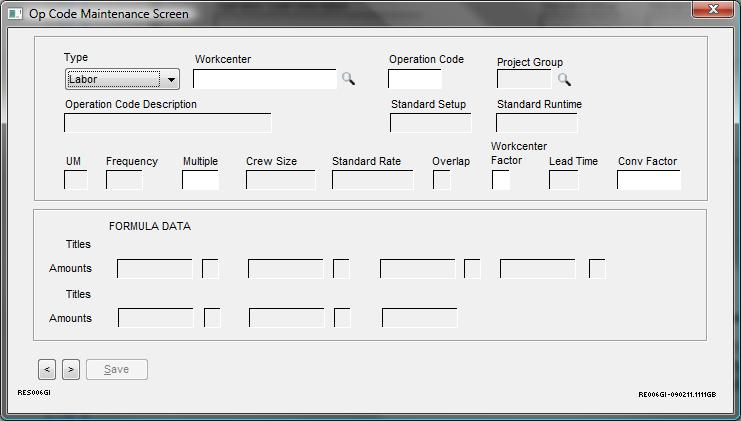Image resolution: width=741 pixels, height=421 pixels.
Task: Click the Save button
Action: point(117,369)
